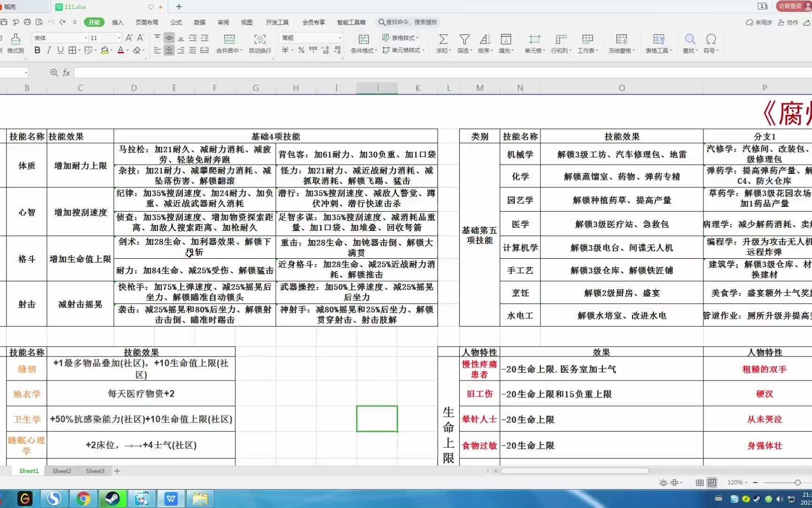
Task: Open the Find (查找) magnifier menu
Action: pos(690,43)
